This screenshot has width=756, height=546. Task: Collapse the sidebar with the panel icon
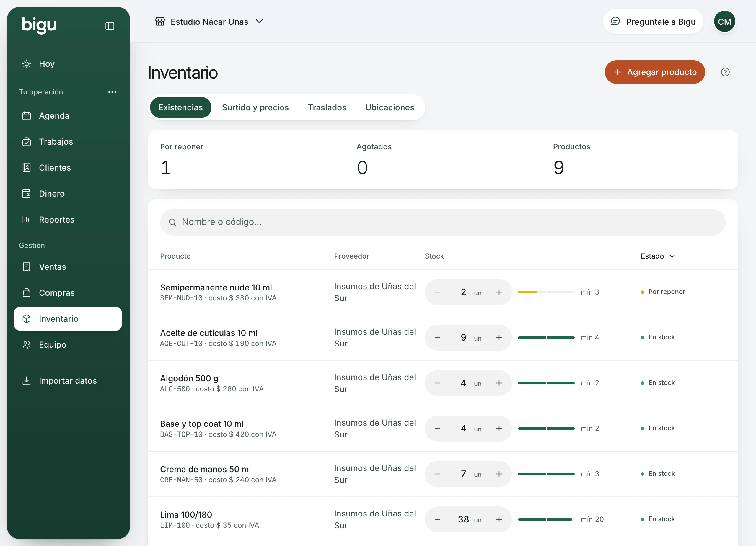[x=110, y=26]
